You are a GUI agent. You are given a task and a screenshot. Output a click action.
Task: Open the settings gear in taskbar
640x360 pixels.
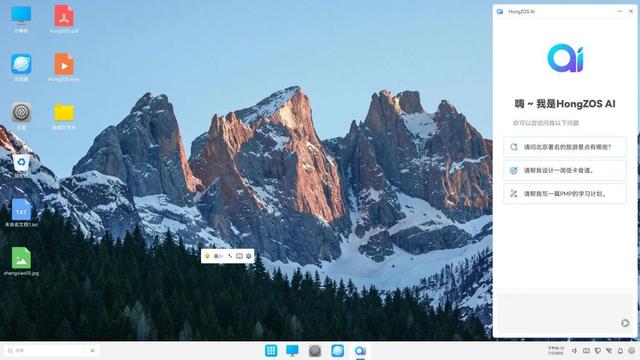(315, 351)
